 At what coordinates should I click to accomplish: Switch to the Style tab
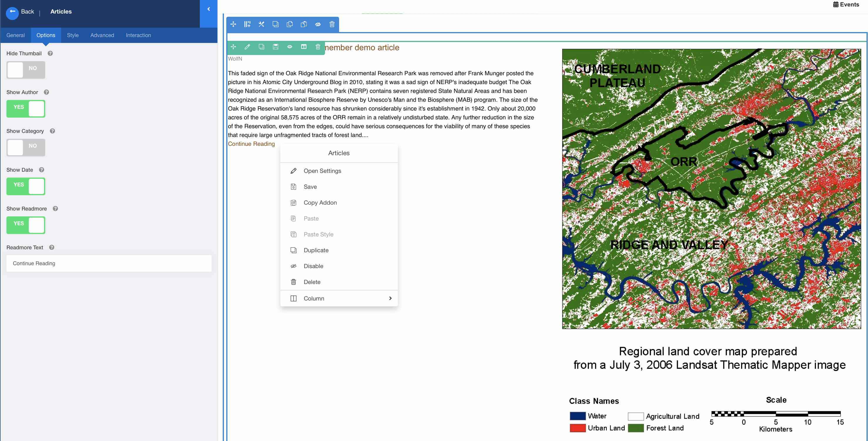pos(73,35)
